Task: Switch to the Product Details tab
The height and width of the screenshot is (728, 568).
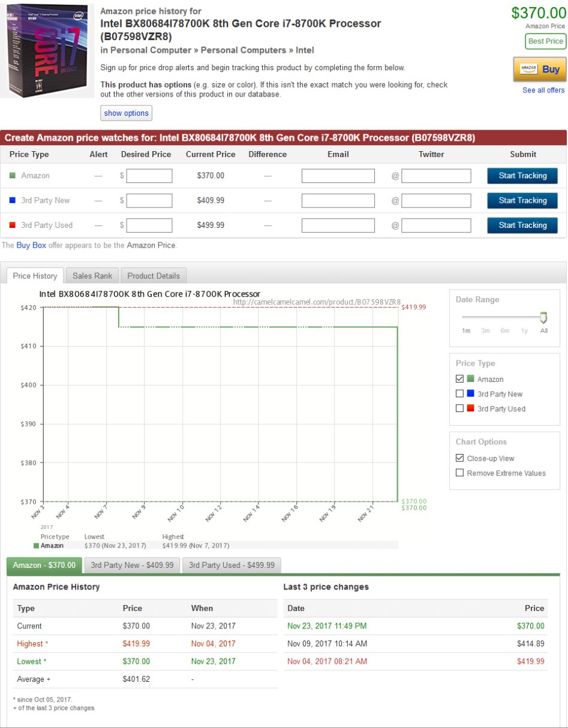Action: [x=154, y=276]
